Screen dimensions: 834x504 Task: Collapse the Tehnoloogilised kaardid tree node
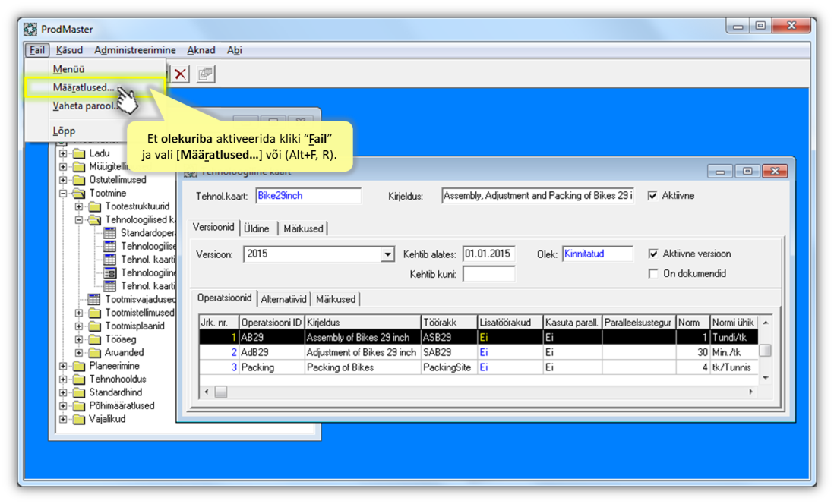(x=79, y=219)
